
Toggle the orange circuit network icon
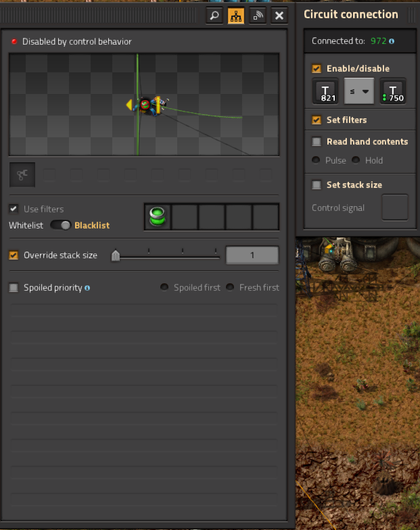pos(236,16)
